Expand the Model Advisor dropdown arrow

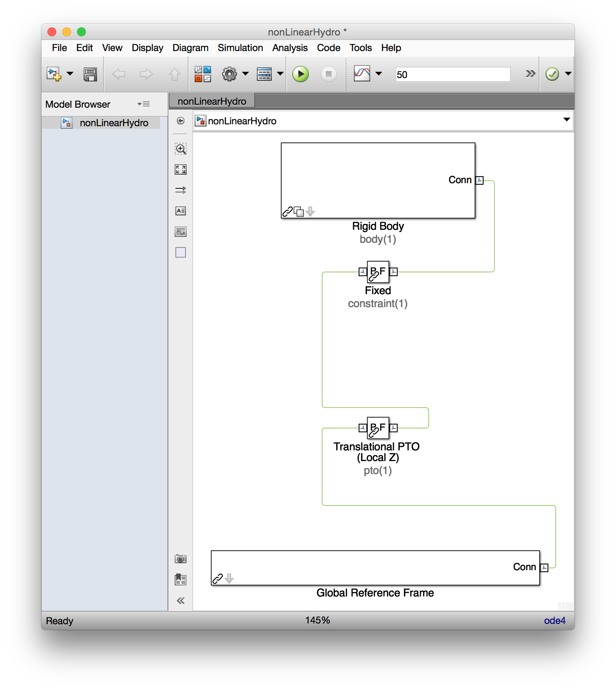(x=568, y=74)
